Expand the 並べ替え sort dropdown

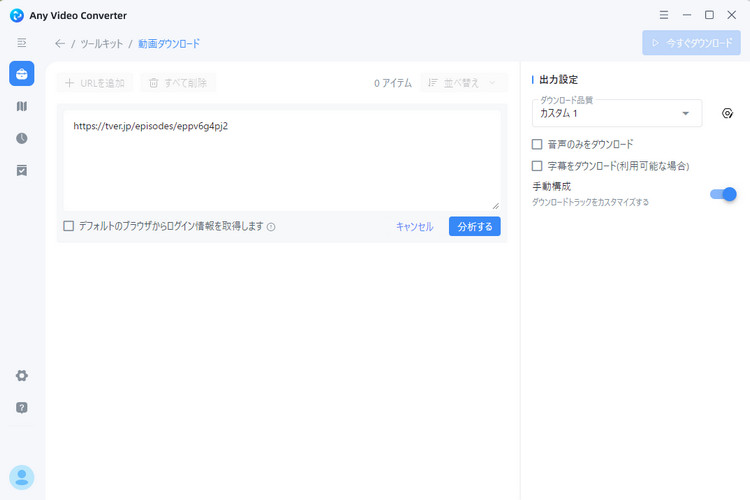[463, 83]
